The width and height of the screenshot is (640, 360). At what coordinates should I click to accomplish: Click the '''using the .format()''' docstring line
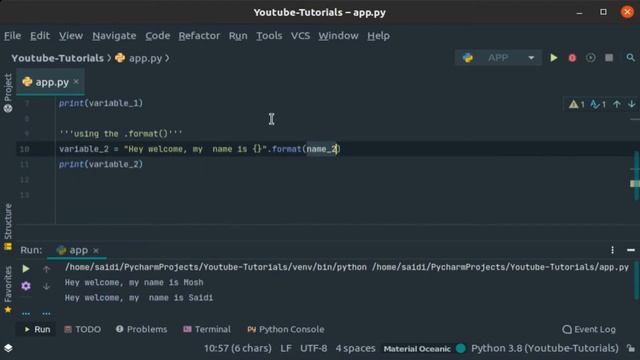[x=121, y=133]
